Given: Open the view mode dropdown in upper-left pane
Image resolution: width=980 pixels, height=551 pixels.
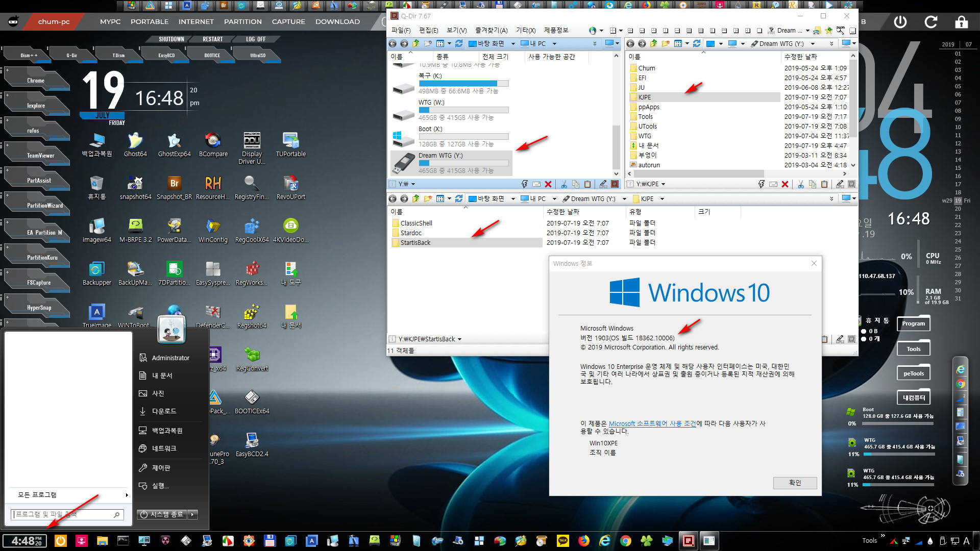Looking at the screenshot, I should tap(449, 44).
